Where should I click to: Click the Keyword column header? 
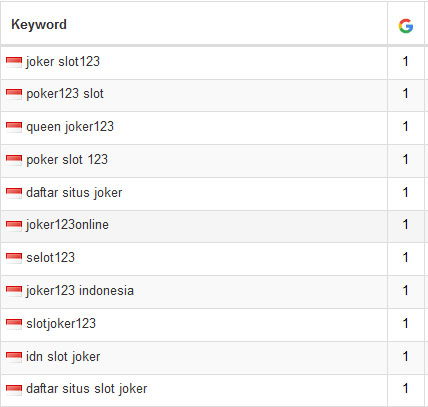(x=39, y=25)
